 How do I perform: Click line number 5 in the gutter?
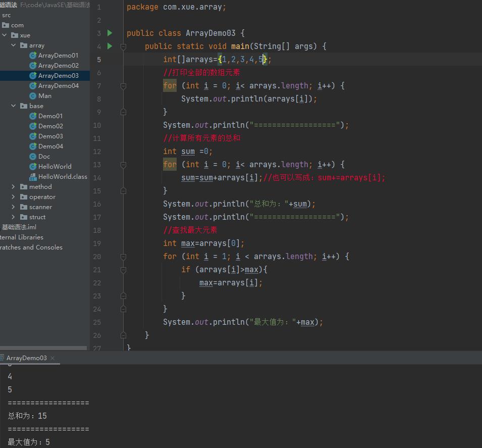[99, 60]
